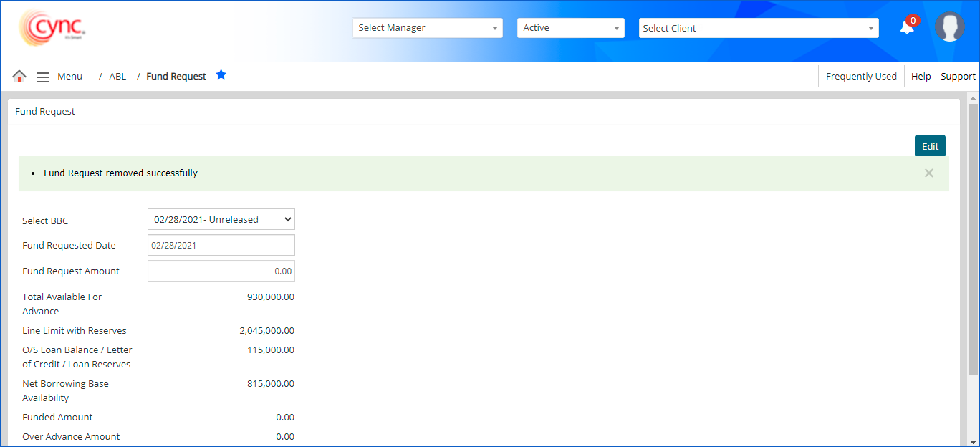Viewport: 980px width, 447px height.
Task: Expand the Select Manager dropdown
Action: click(x=428, y=28)
